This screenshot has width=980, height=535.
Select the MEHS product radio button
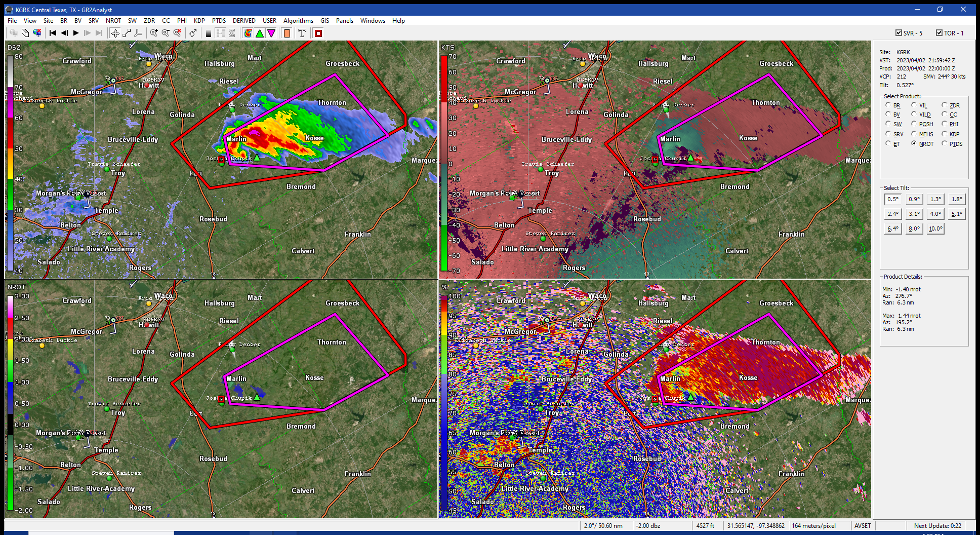(914, 134)
